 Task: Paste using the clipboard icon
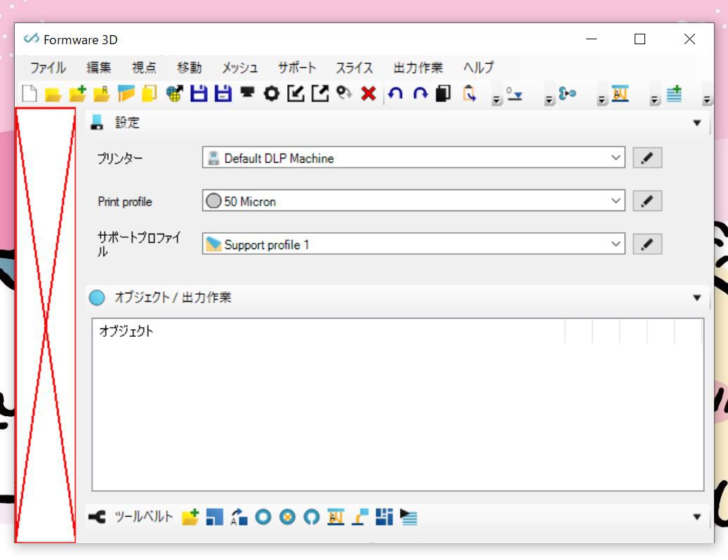pyautogui.click(x=469, y=94)
